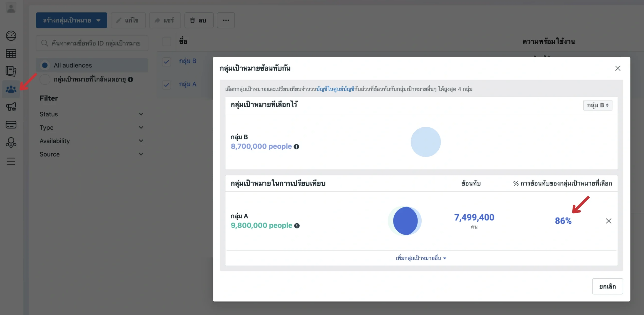644x315 pixels.
Task: Open the สร้างกลุ่มเป้าหมาย dropdown button
Action: [x=71, y=20]
